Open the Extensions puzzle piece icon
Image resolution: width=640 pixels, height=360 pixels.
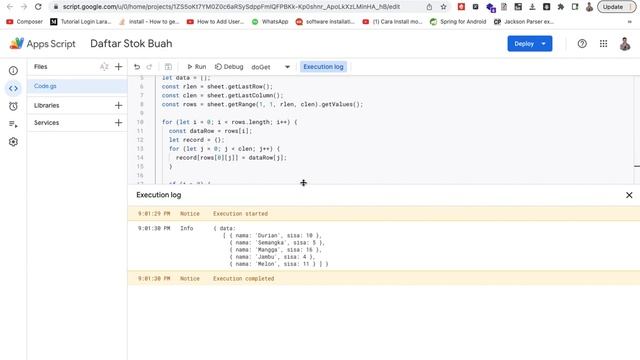[561, 7]
